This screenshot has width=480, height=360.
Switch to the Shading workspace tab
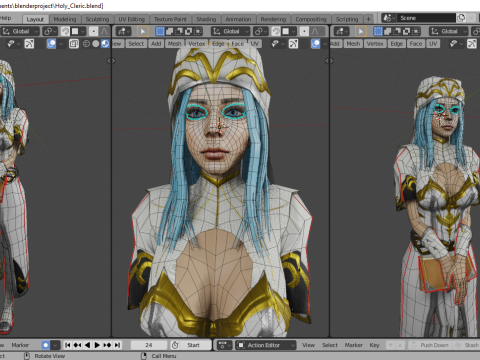pos(206,19)
